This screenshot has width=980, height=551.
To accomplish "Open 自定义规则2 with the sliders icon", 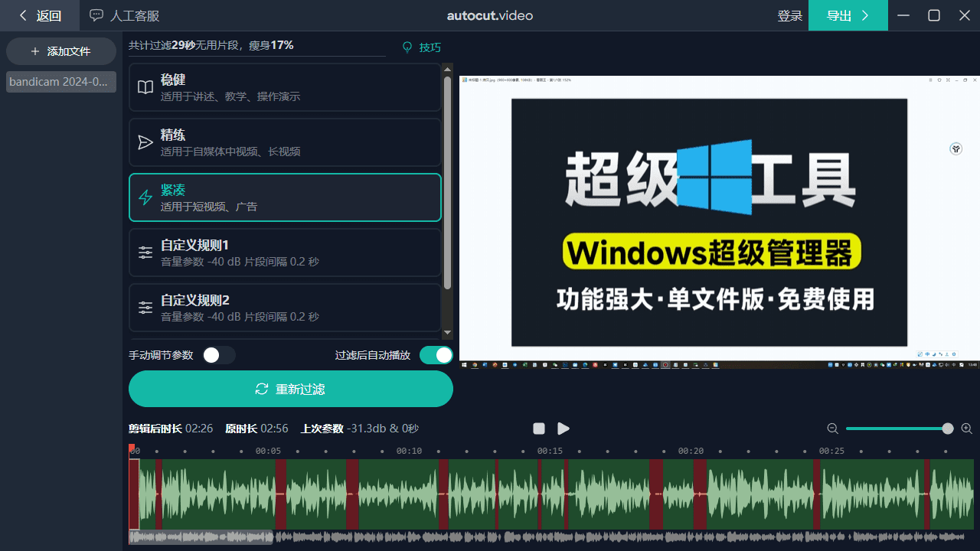I will 284,307.
